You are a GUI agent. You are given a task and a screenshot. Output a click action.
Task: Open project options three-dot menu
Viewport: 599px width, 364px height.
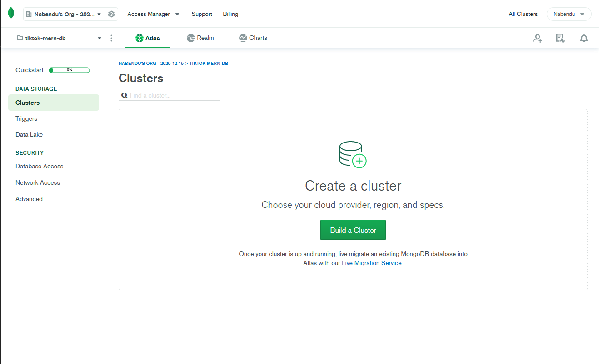click(111, 38)
